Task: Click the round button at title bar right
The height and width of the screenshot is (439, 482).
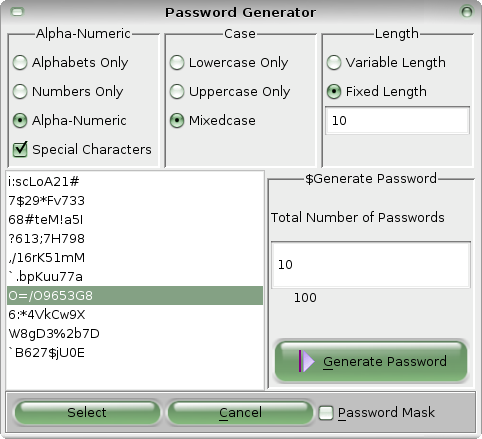Action: coord(467,12)
